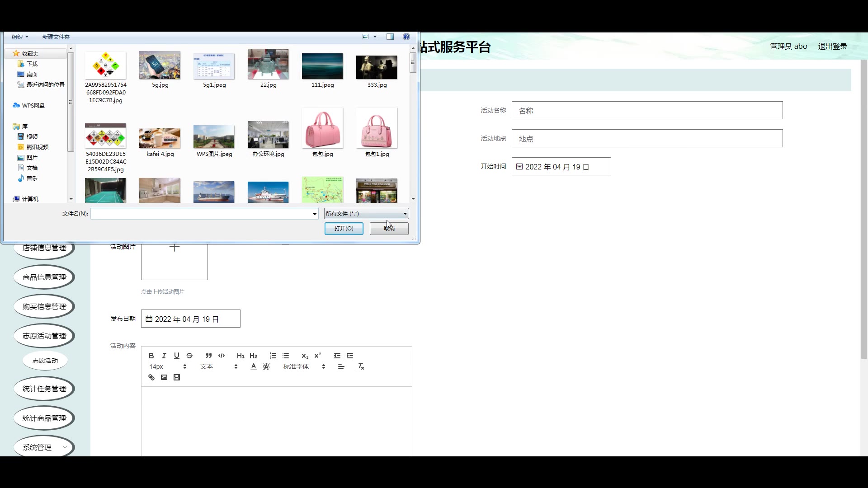The height and width of the screenshot is (488, 868).
Task: Insert image into editor content
Action: coord(164,377)
